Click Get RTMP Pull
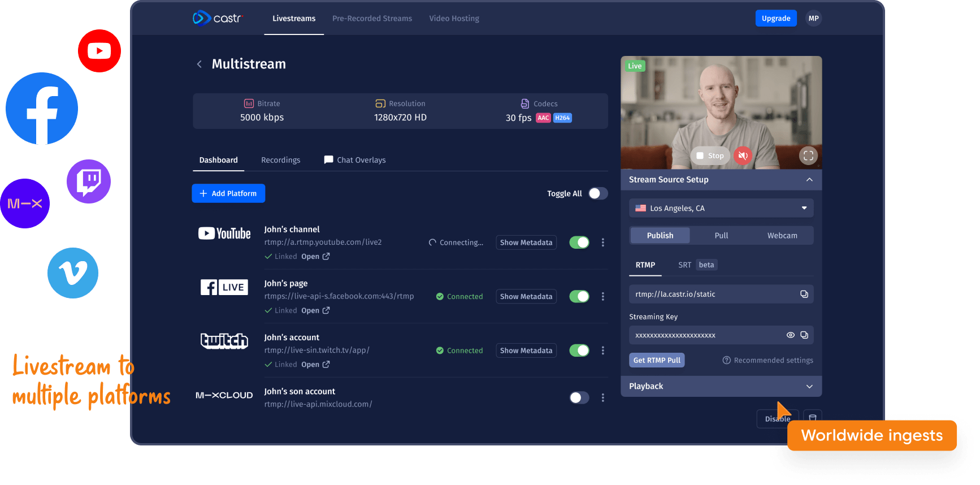Image resolution: width=980 pixels, height=485 pixels. pos(657,360)
